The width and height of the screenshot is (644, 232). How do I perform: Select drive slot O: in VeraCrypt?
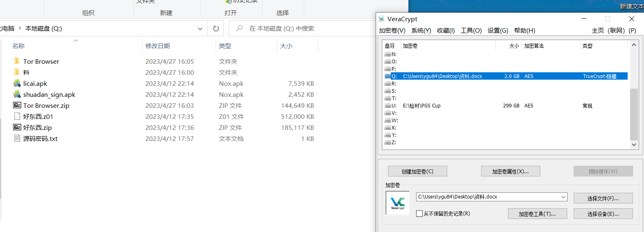(390, 62)
